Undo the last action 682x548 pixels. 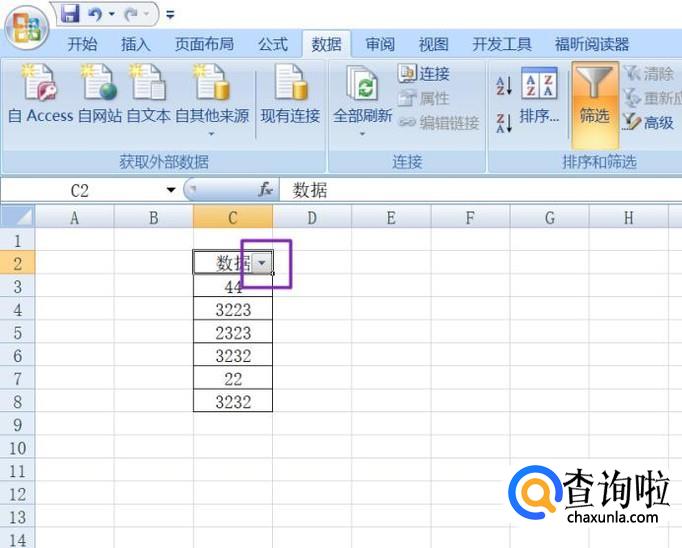tap(95, 14)
